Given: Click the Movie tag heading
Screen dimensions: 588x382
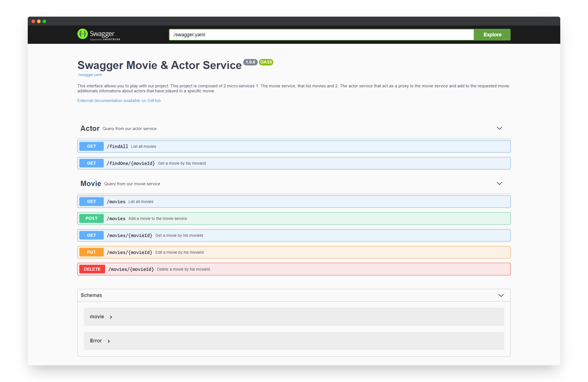Looking at the screenshot, I should click(91, 184).
